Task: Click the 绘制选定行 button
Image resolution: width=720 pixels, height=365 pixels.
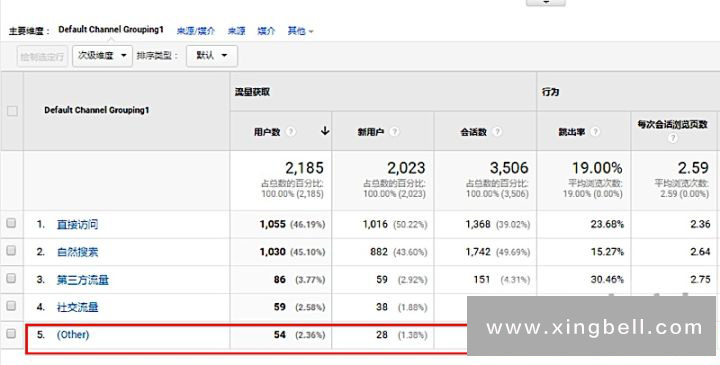Action: click(43, 56)
